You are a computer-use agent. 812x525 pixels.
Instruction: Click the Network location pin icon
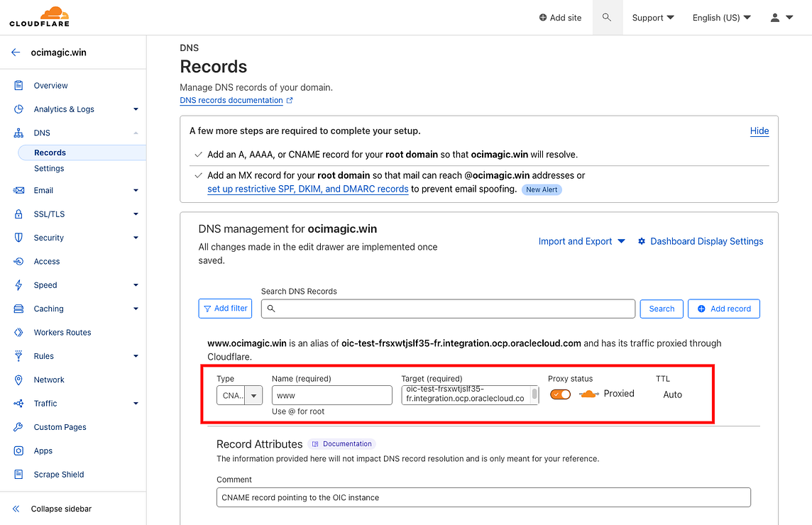point(18,380)
